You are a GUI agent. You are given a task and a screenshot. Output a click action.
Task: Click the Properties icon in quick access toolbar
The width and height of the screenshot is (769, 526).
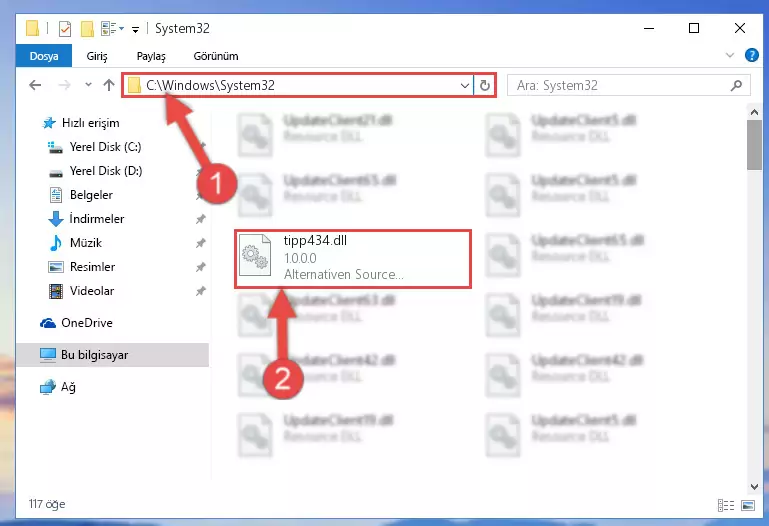point(65,29)
